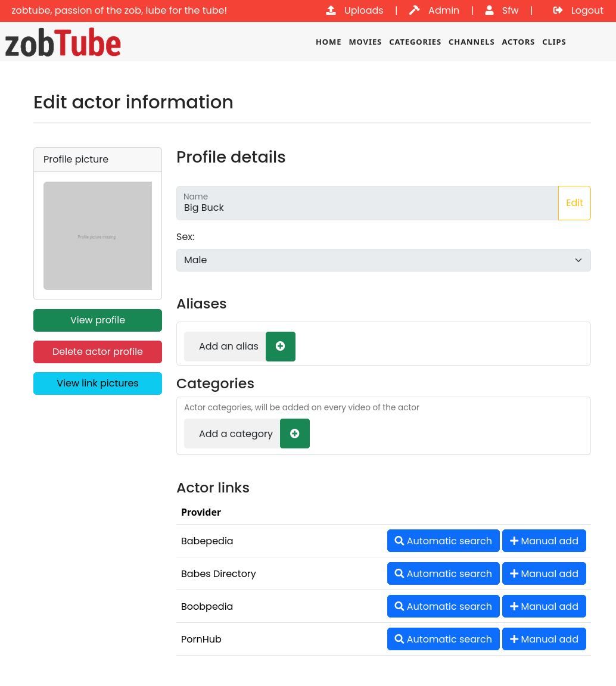Run Automatic search for Babepedia
616x686 pixels.
coord(443,541)
